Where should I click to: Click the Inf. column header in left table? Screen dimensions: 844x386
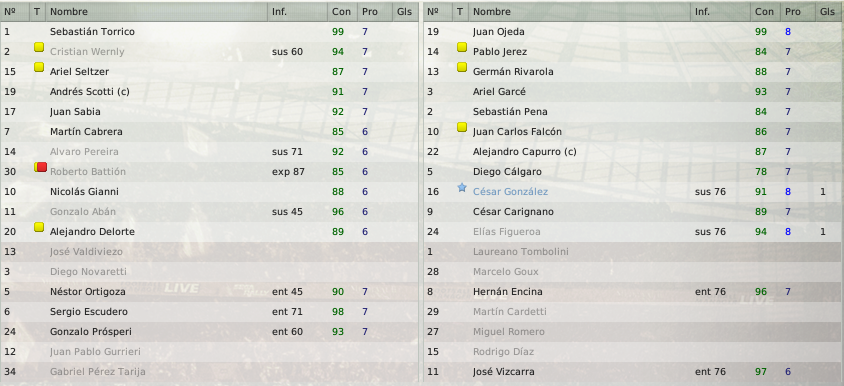coord(298,11)
